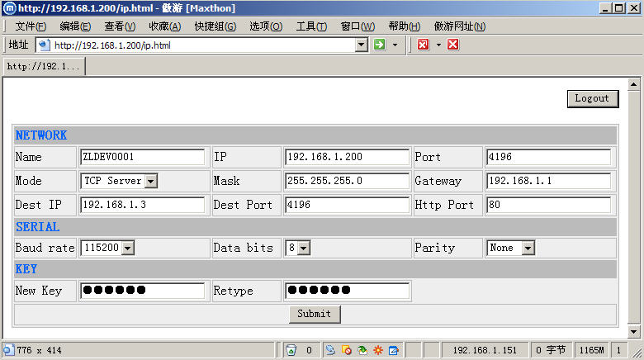Image resolution: width=644 pixels, height=360 pixels.
Task: Open the address bar URL history dropdown
Action: click(361, 45)
